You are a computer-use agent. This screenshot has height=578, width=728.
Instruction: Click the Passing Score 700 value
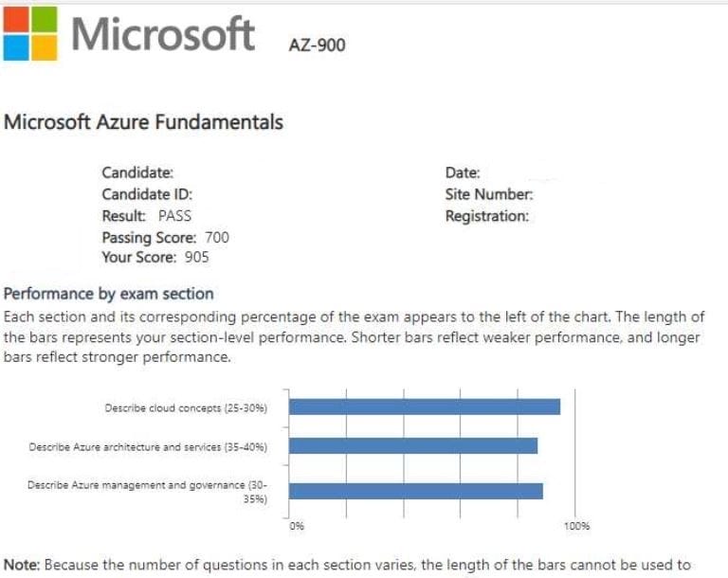(217, 237)
